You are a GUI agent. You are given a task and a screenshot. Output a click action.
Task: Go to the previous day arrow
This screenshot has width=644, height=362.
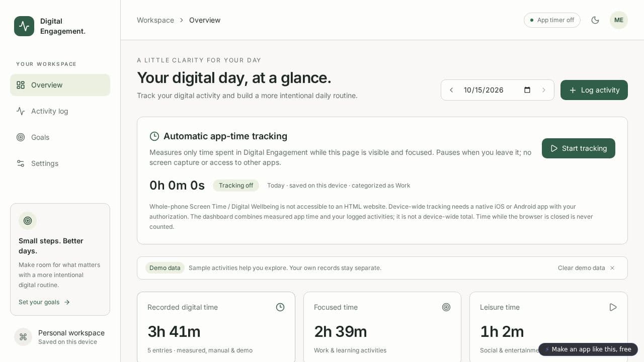click(451, 90)
